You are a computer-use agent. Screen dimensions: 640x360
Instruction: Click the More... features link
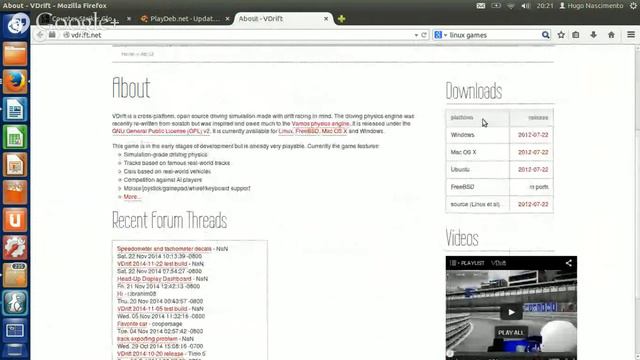coord(132,197)
